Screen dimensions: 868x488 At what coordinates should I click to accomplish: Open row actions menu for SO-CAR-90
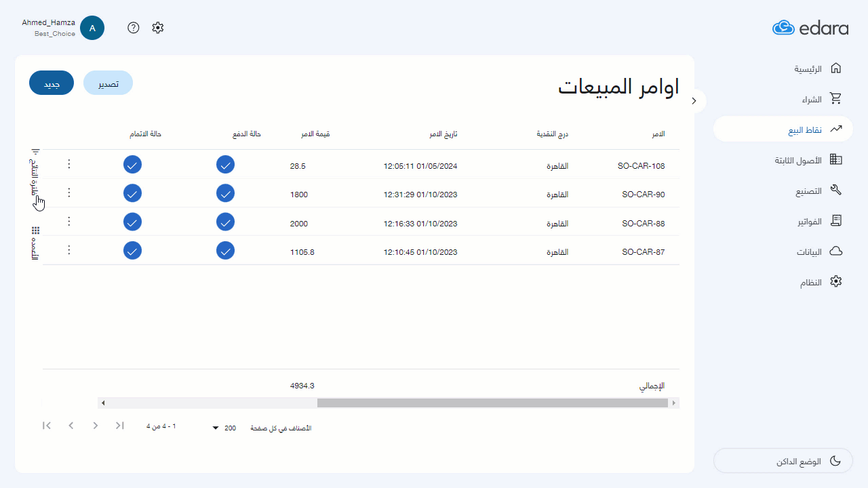[x=68, y=193]
